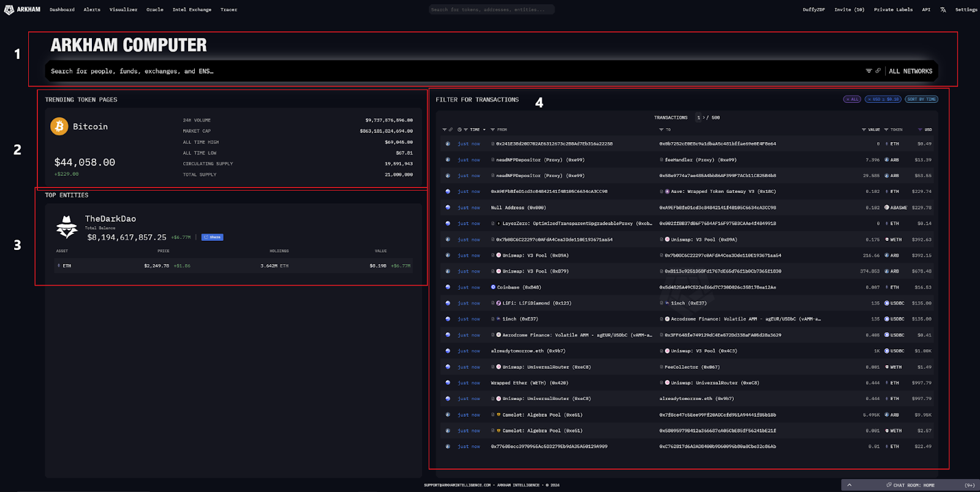Screen dimensions: 980x492
Task: Open the Oracle nav item
Action: pyautogui.click(x=155, y=10)
